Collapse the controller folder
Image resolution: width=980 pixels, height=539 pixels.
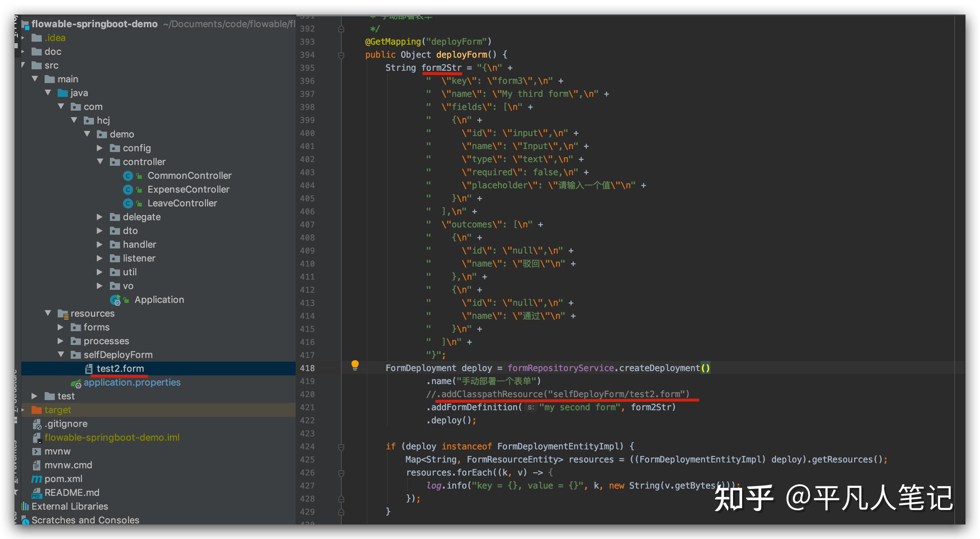point(100,162)
